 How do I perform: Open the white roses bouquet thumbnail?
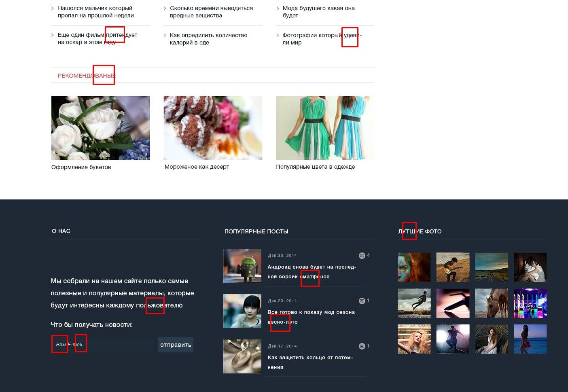tap(101, 128)
